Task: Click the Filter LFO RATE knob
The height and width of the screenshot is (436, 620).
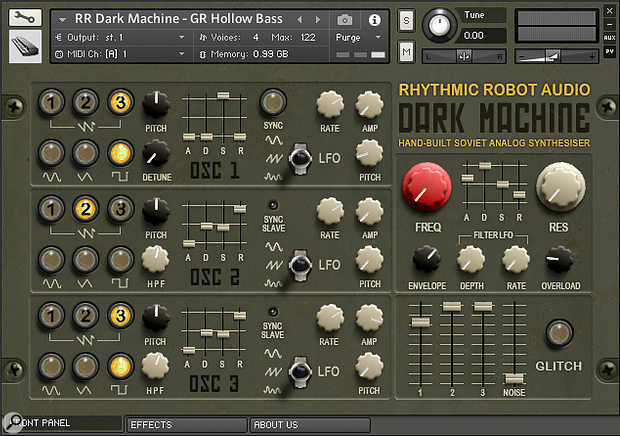Action: (x=516, y=259)
